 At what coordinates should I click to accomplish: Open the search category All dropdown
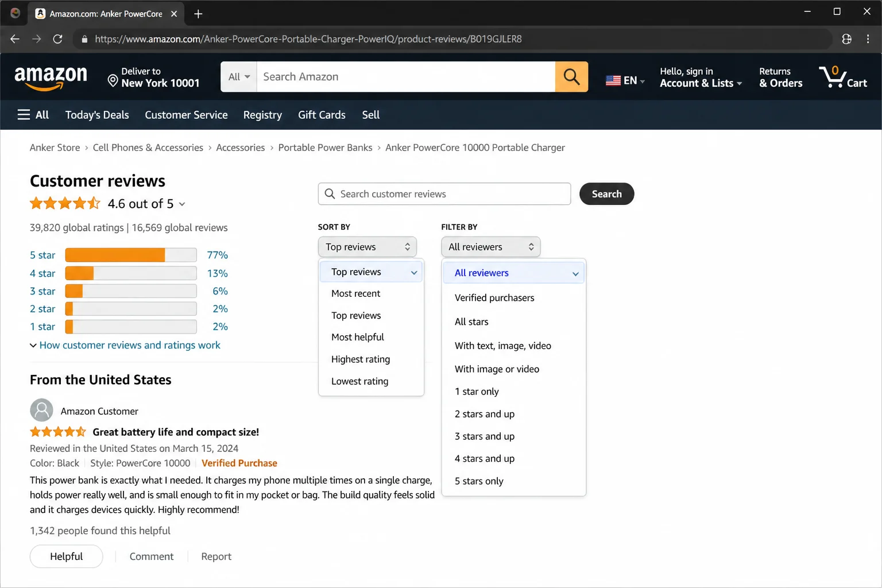(x=239, y=76)
